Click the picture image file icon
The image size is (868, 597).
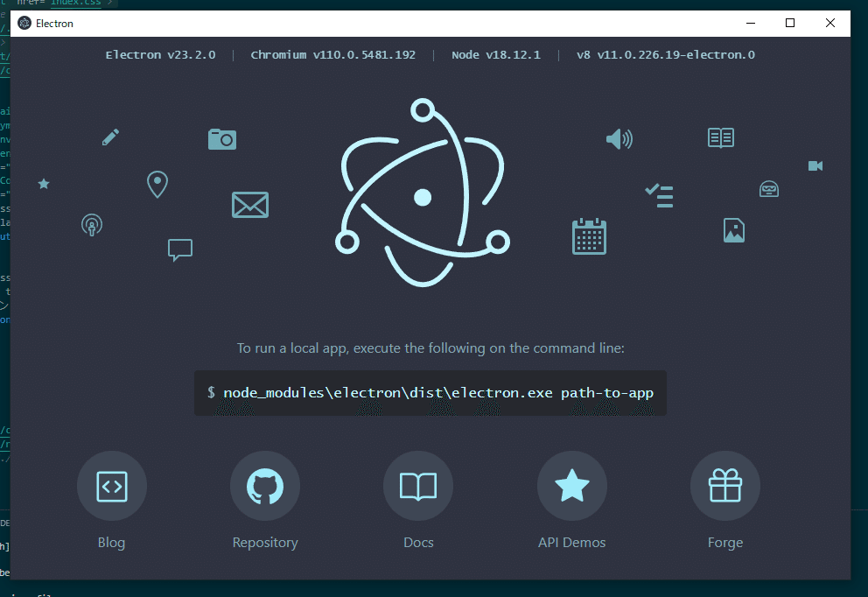coord(734,230)
